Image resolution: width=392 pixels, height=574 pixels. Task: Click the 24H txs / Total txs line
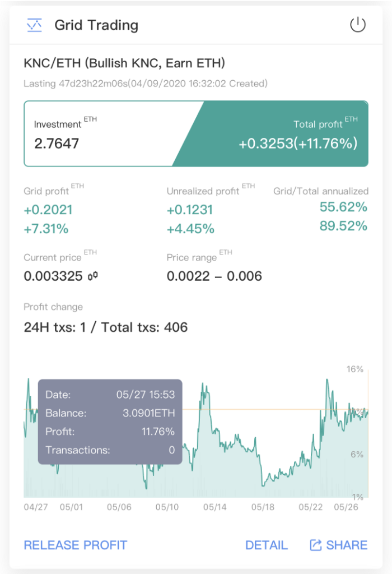[106, 327]
